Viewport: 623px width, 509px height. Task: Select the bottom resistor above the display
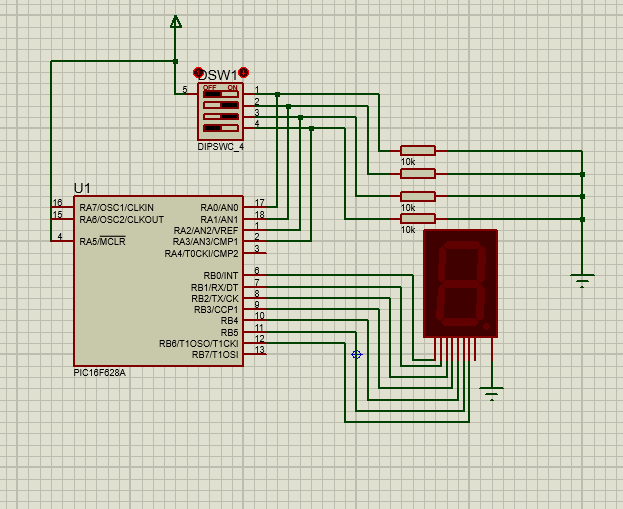(x=418, y=219)
